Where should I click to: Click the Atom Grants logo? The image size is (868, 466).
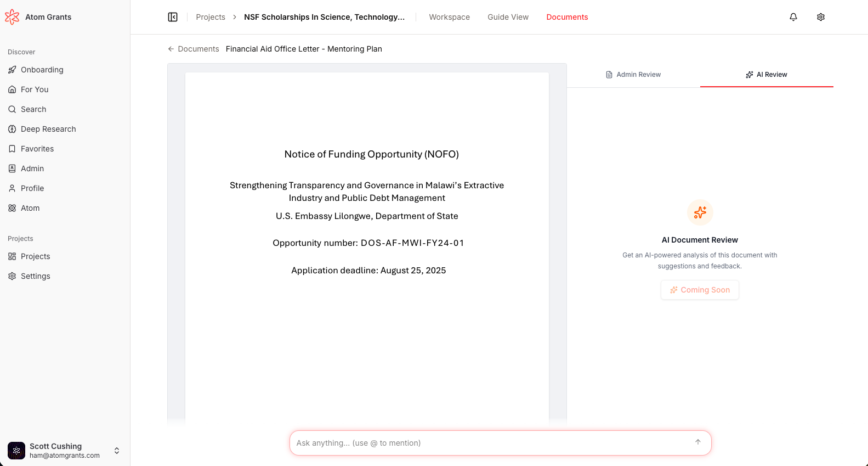12,17
